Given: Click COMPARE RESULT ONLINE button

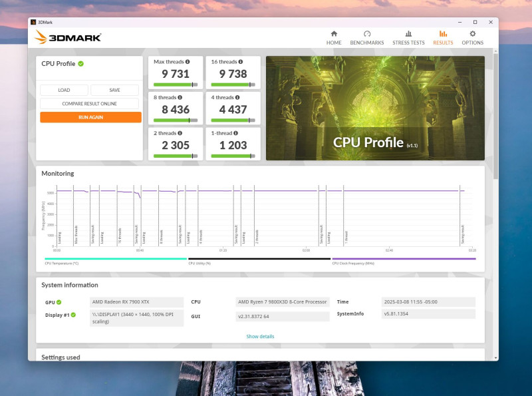Looking at the screenshot, I should [x=89, y=104].
